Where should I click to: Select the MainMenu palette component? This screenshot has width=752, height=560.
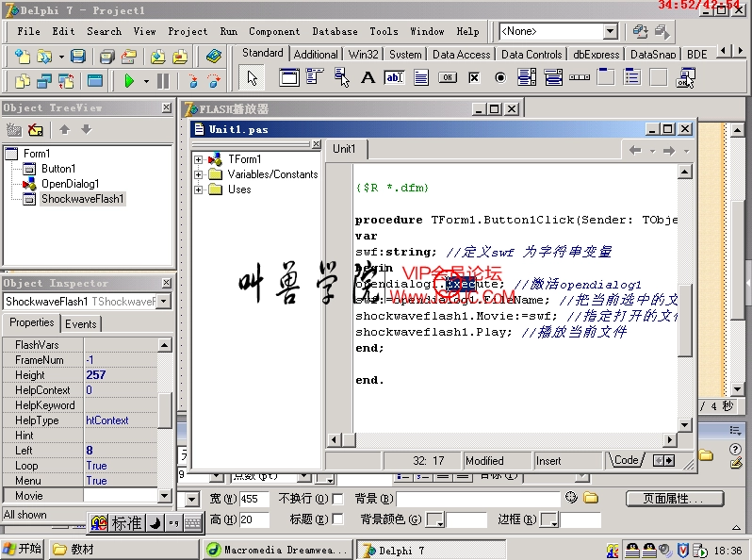[x=315, y=77]
